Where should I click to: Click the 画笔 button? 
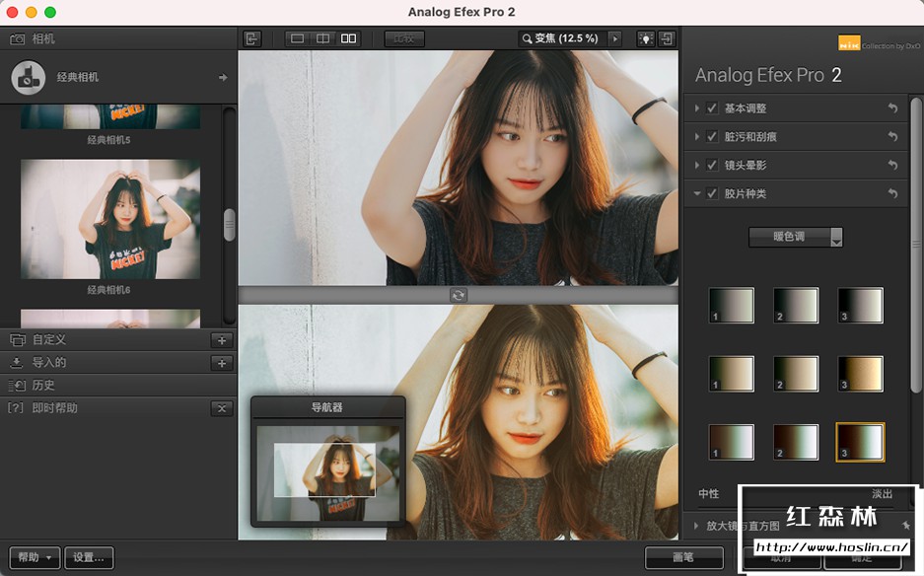point(682,557)
